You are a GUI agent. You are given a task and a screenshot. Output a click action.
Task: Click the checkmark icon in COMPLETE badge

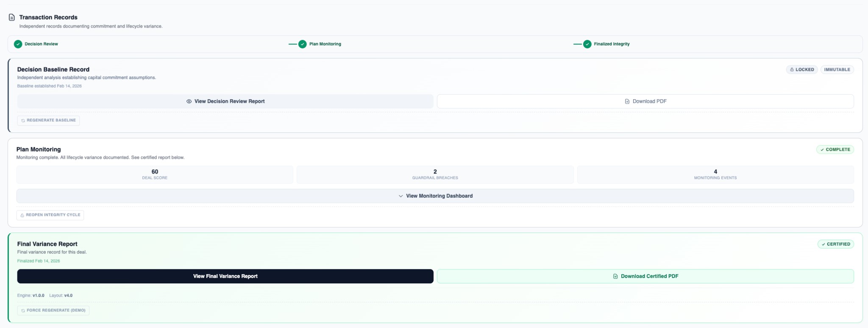(822, 150)
